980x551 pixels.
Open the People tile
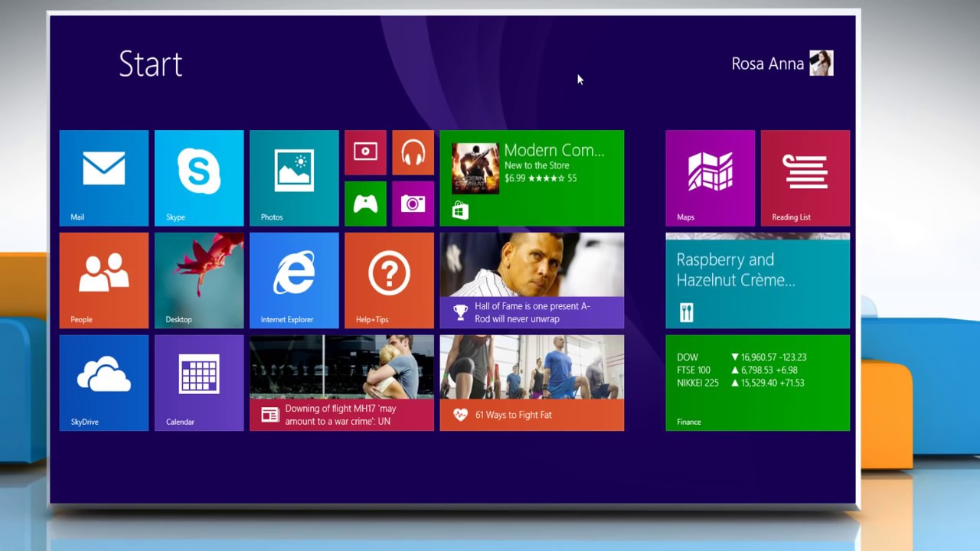104,281
